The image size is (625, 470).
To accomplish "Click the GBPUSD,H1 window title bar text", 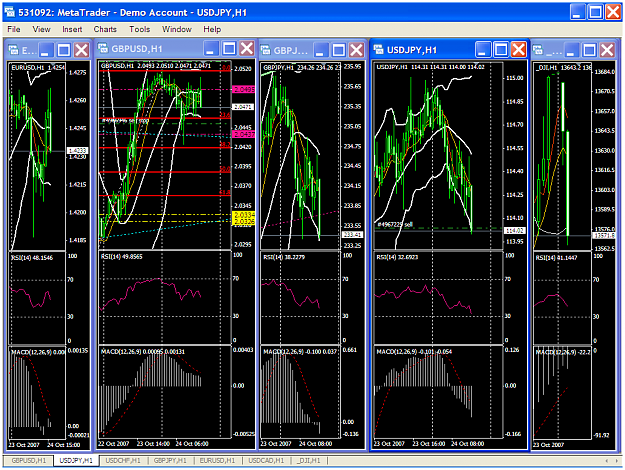I will (137, 49).
